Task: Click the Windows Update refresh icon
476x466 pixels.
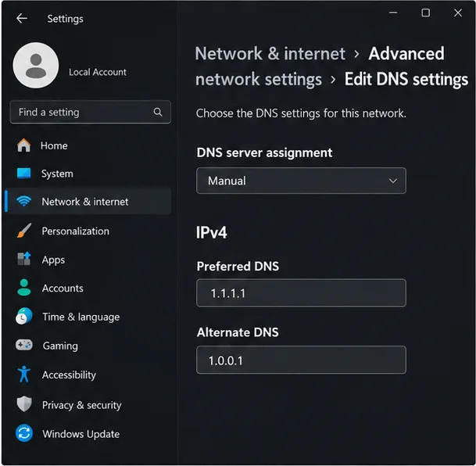Action: 24,433
